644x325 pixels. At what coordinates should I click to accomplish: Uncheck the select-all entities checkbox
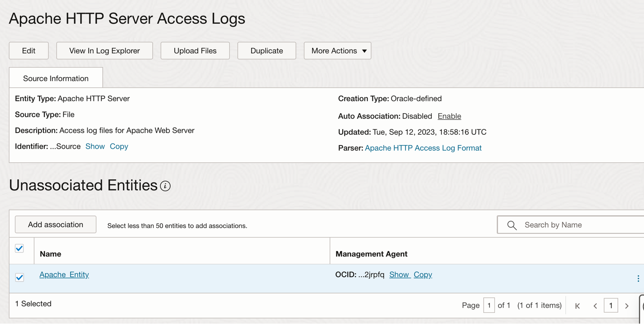coord(19,248)
